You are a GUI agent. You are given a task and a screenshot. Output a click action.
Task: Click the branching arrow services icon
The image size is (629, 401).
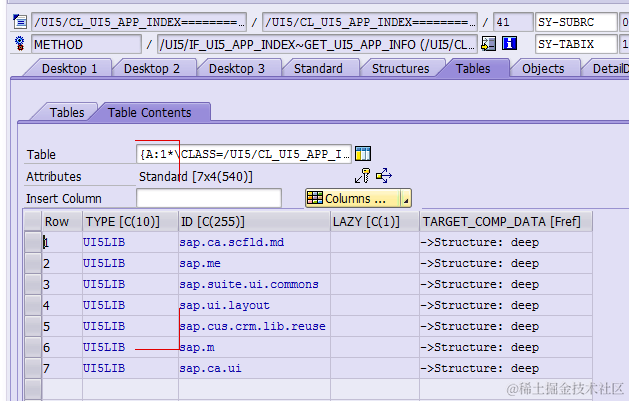tap(384, 176)
